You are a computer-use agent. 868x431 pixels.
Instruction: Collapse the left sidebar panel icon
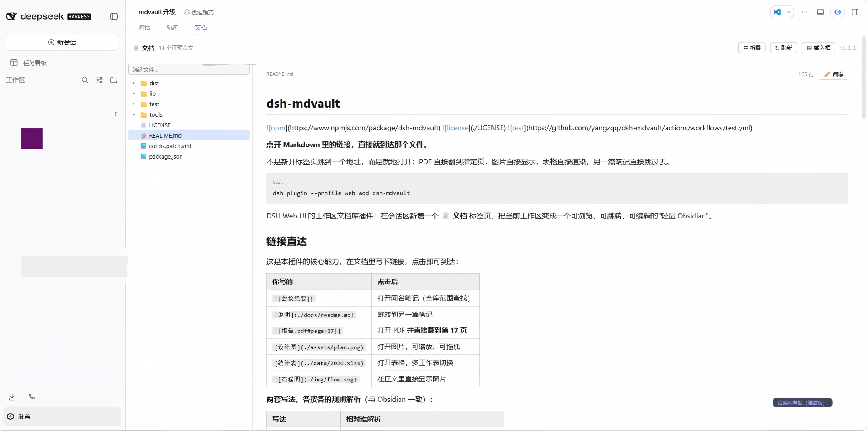[114, 16]
